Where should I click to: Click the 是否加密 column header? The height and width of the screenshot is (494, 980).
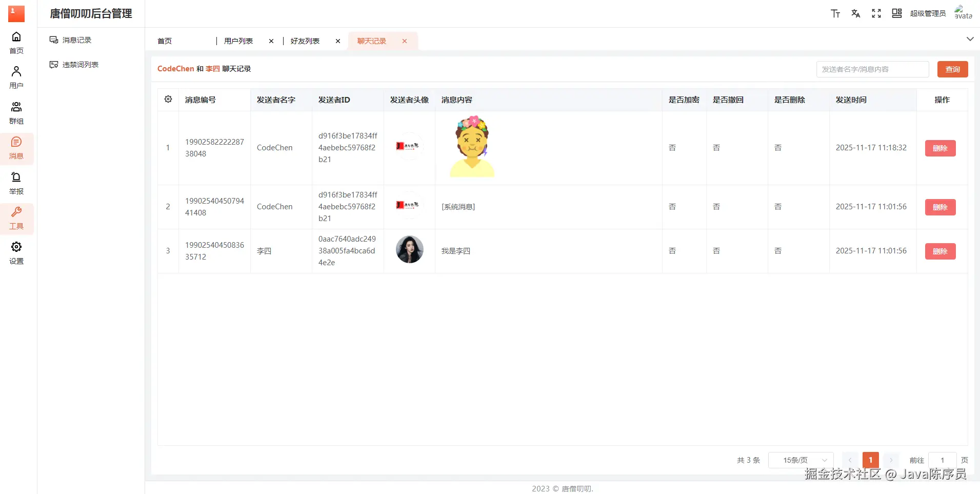[x=684, y=100]
